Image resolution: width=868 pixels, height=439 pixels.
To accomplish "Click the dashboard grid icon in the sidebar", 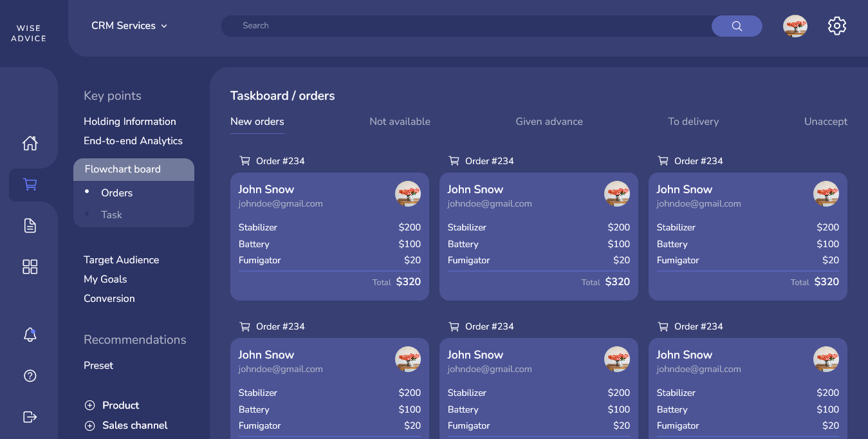I will (x=30, y=266).
